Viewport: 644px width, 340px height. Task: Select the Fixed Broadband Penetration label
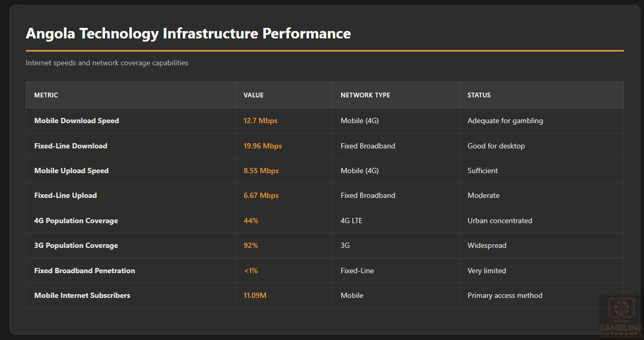(x=85, y=271)
